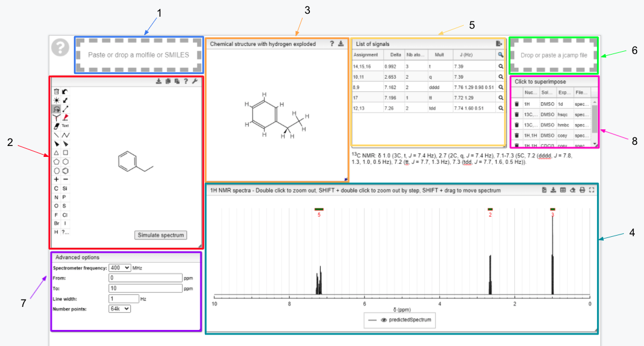The width and height of the screenshot is (644, 346).
Task: Add a cyclohexane hexagon ring
Action: point(65,162)
